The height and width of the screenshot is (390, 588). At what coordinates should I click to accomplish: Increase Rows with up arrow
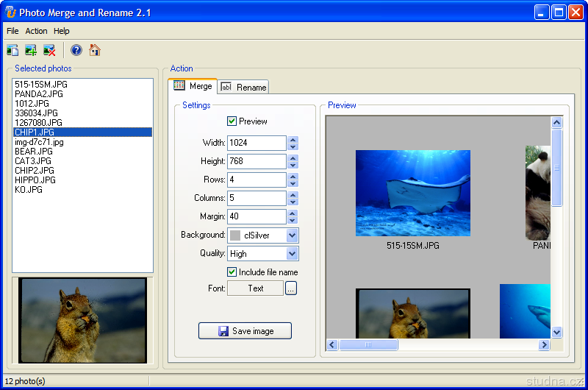[x=293, y=176]
